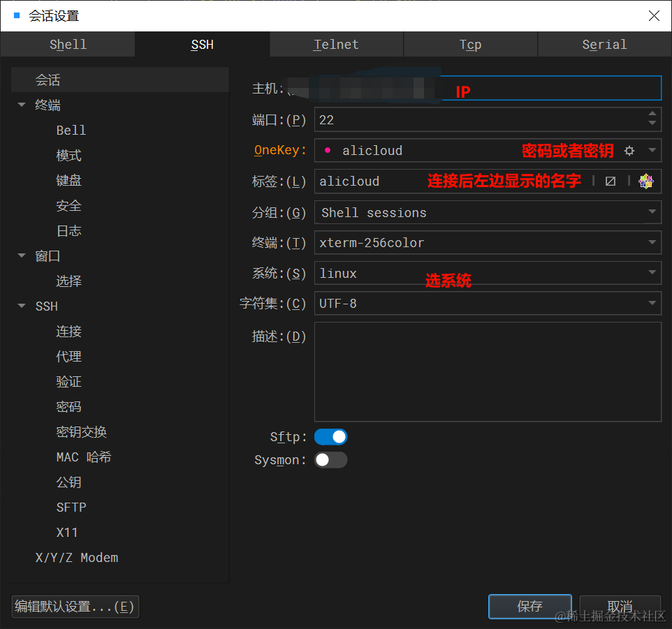The height and width of the screenshot is (629, 672).
Task: Collapse the SSH section in the sidebar
Action: [x=21, y=306]
